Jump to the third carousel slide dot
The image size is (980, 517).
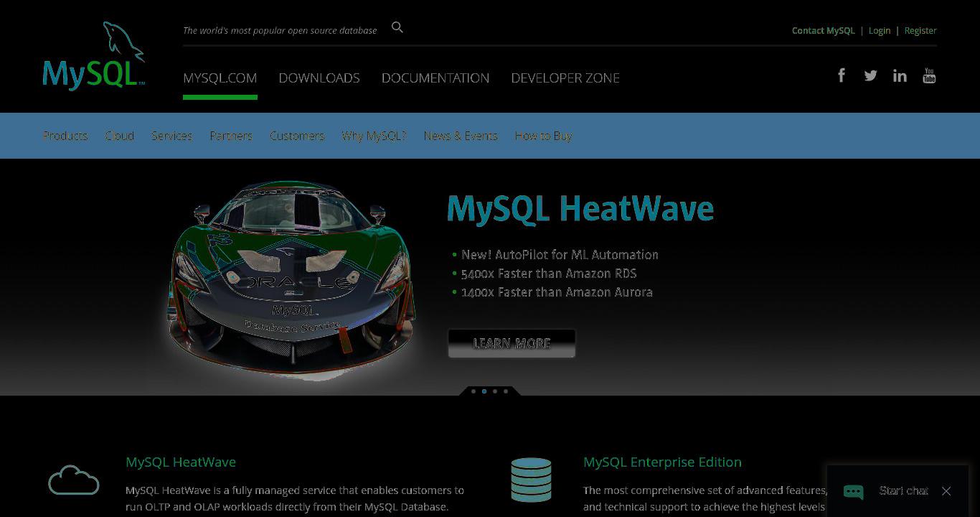tap(495, 391)
